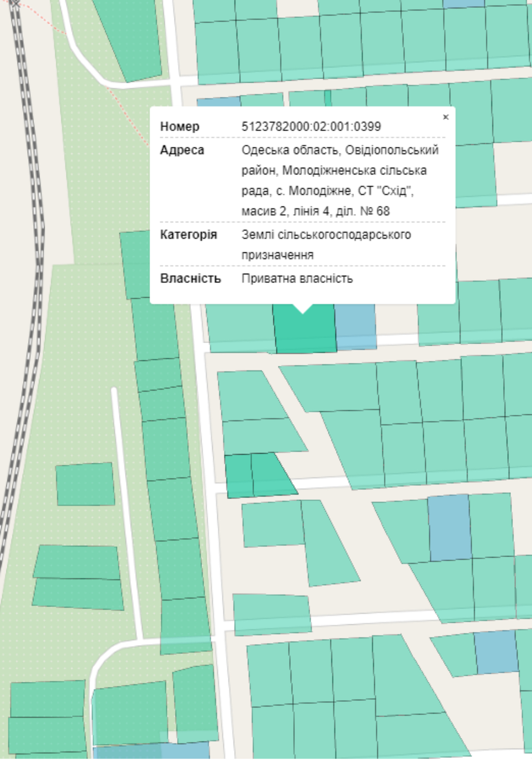The height and width of the screenshot is (760, 532).
Task: Select isolated green parcel west of short road
Action: [85, 484]
